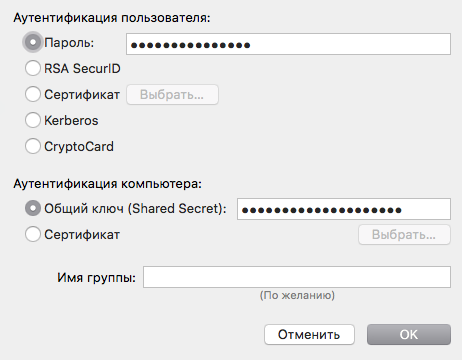The height and width of the screenshot is (360, 462).
Task: Click the 'Аутентификация компьютера:' section heading
Action: pos(108,184)
